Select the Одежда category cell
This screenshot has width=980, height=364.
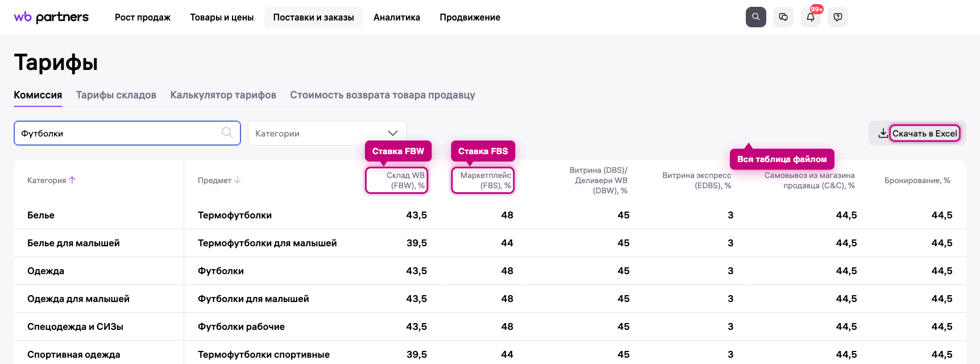tap(45, 271)
